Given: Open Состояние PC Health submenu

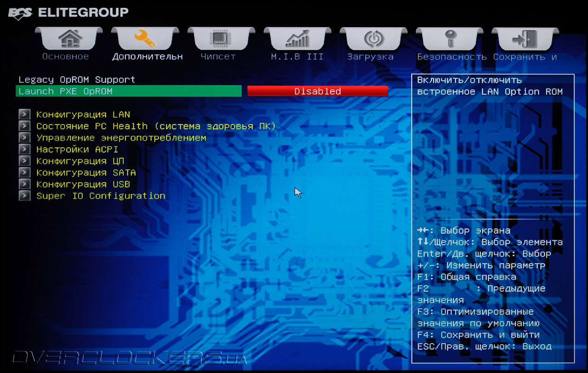Looking at the screenshot, I should click(x=156, y=126).
